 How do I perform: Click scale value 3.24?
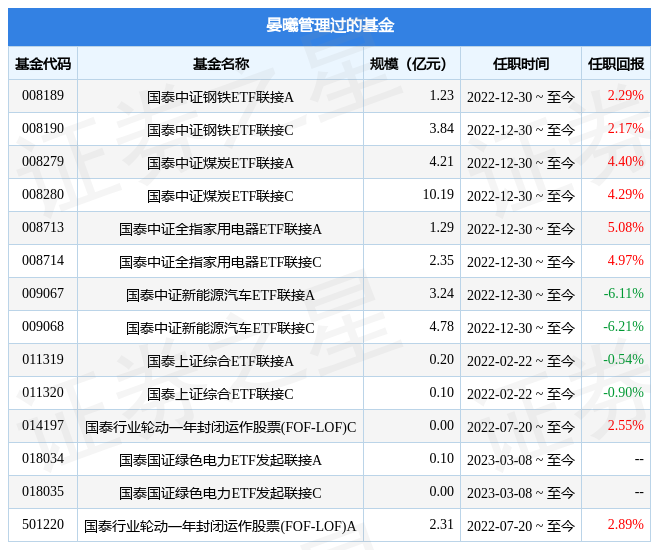tap(441, 293)
